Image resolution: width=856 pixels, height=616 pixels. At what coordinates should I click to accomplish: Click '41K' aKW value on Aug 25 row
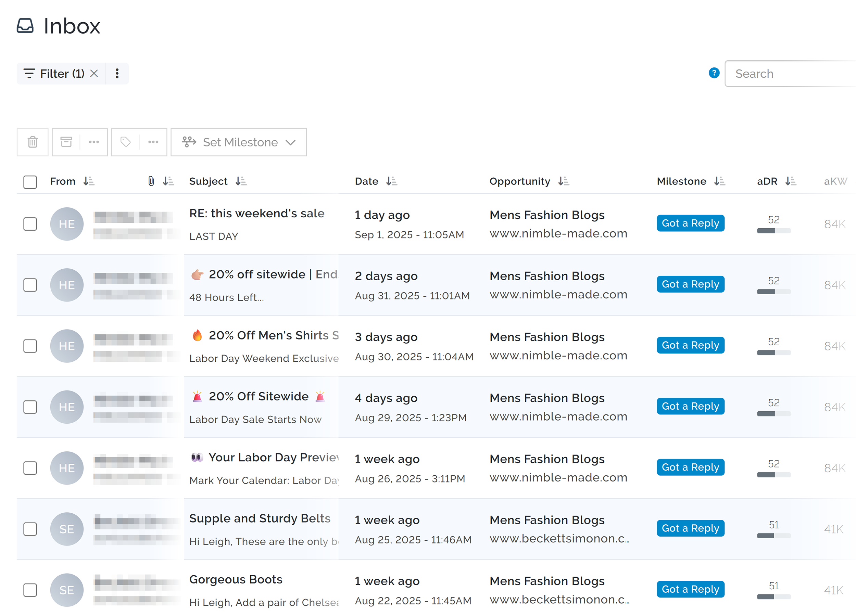(x=834, y=530)
